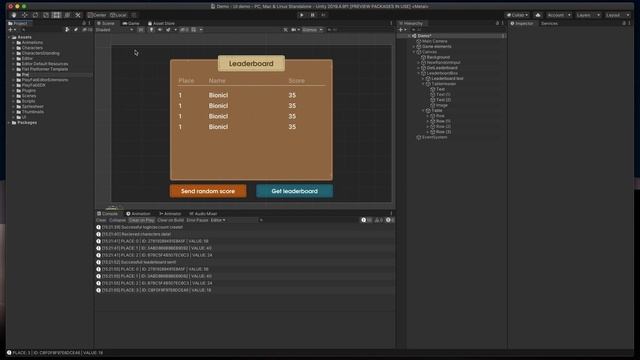640x360 pixels.
Task: Open cloud Services button
Action: click(x=538, y=15)
